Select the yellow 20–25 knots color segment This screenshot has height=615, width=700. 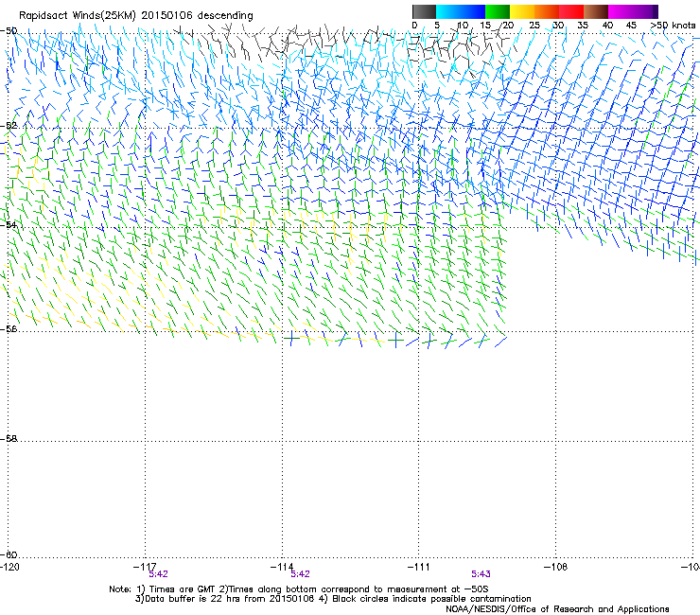click(522, 11)
